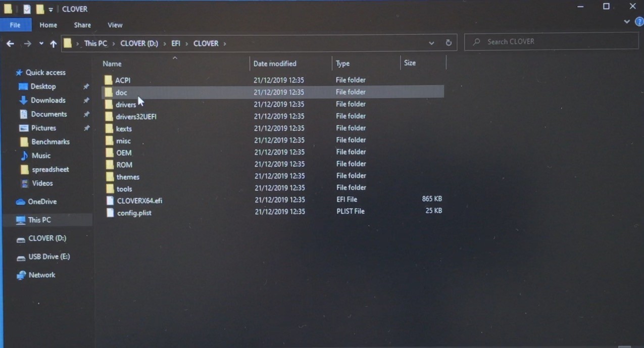Open the themes folder icon
This screenshot has width=644, height=348.
click(109, 177)
